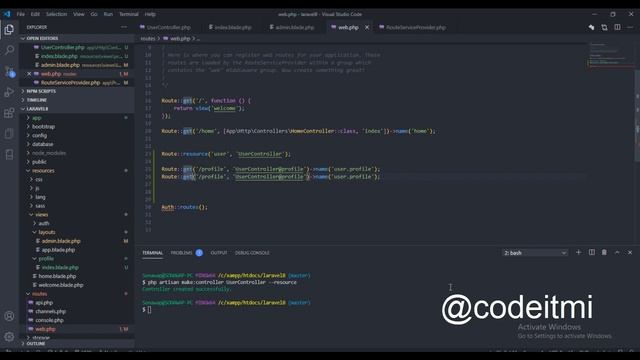The width and height of the screenshot is (640, 360).
Task: Open the Run and Debug view
Action: tap(9, 92)
